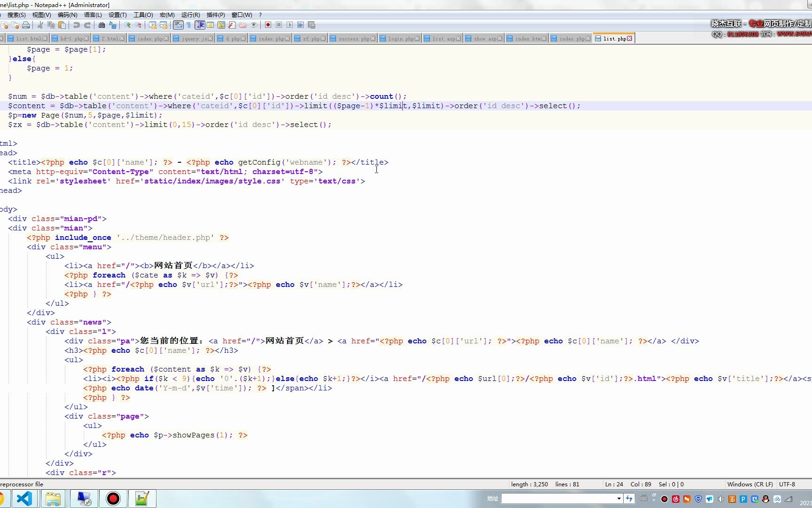Click the Ln : 24 status field
Image resolution: width=812 pixels, height=508 pixels.
click(x=614, y=484)
